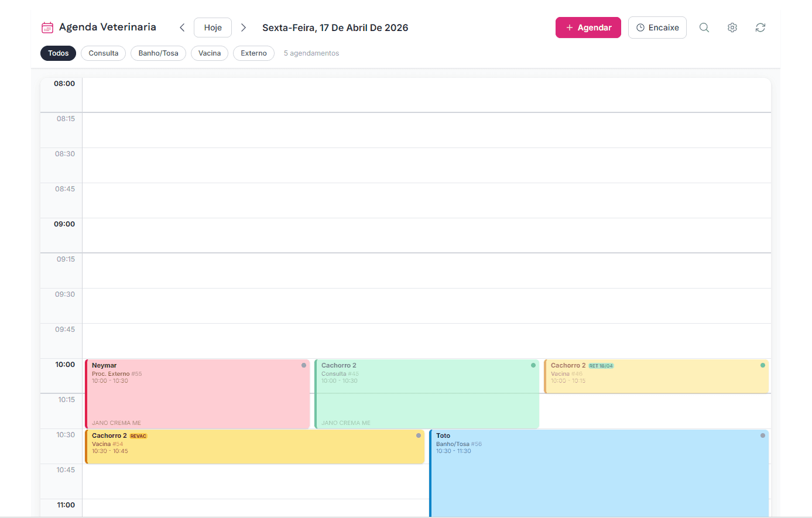Click status dot on Toto appointment
The image size is (812, 518).
pyautogui.click(x=763, y=435)
